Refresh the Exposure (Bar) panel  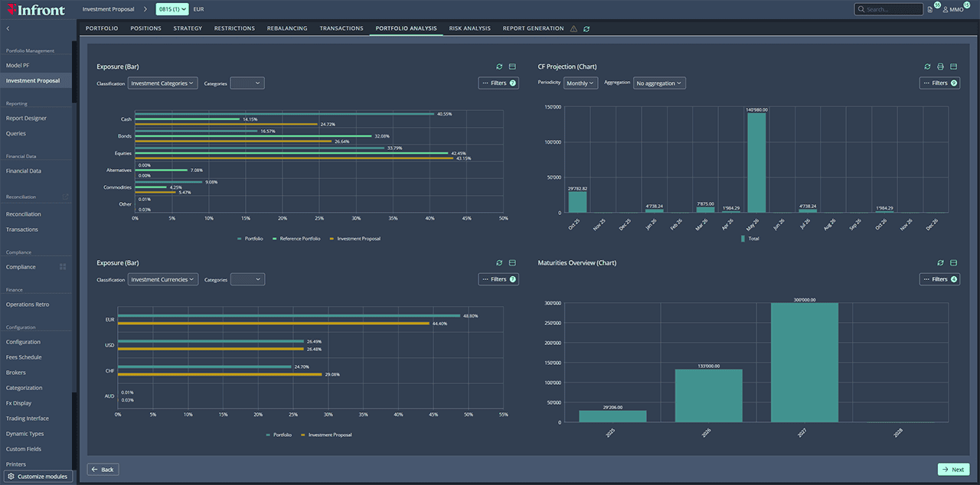tap(499, 67)
